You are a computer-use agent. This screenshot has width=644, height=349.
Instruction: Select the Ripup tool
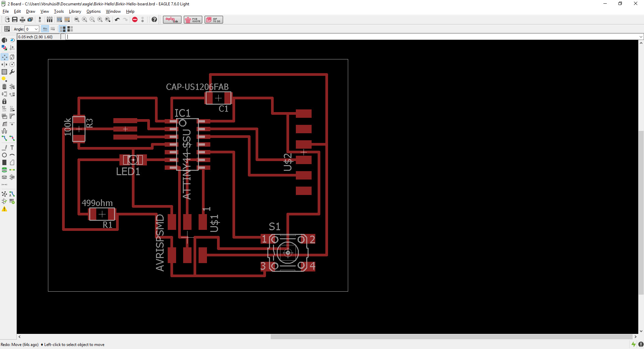point(12,138)
